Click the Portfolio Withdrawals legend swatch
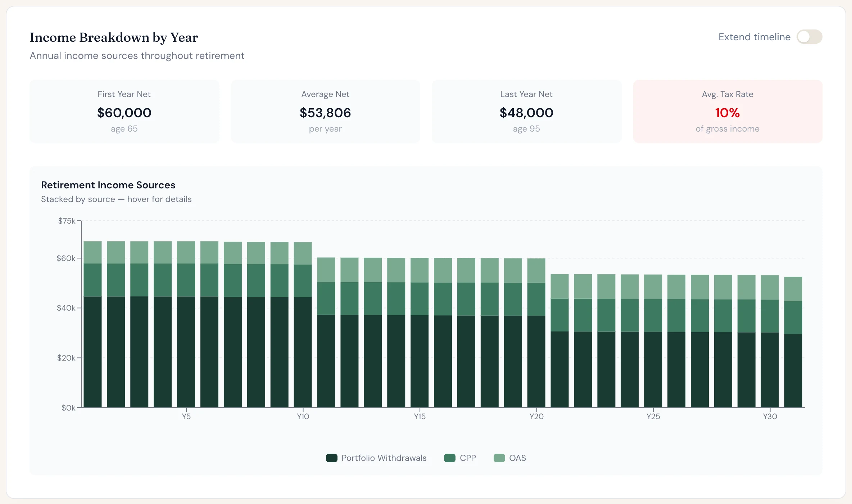852x504 pixels. point(331,458)
